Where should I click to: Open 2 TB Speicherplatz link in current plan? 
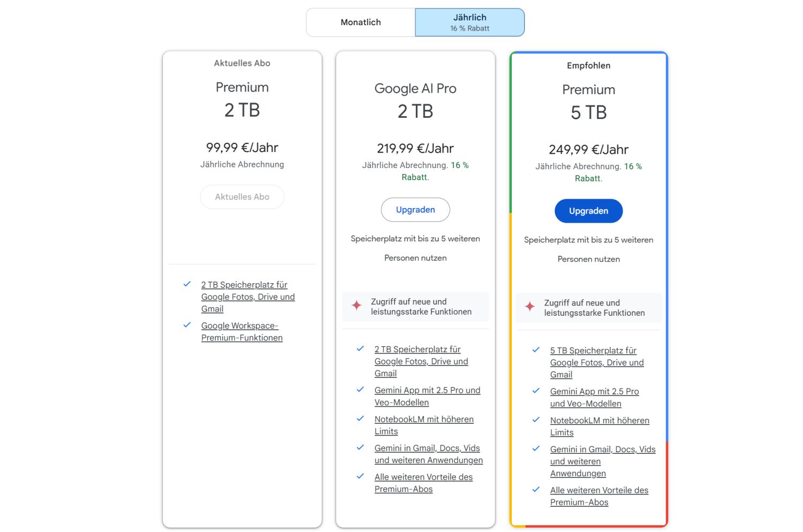[247, 297]
